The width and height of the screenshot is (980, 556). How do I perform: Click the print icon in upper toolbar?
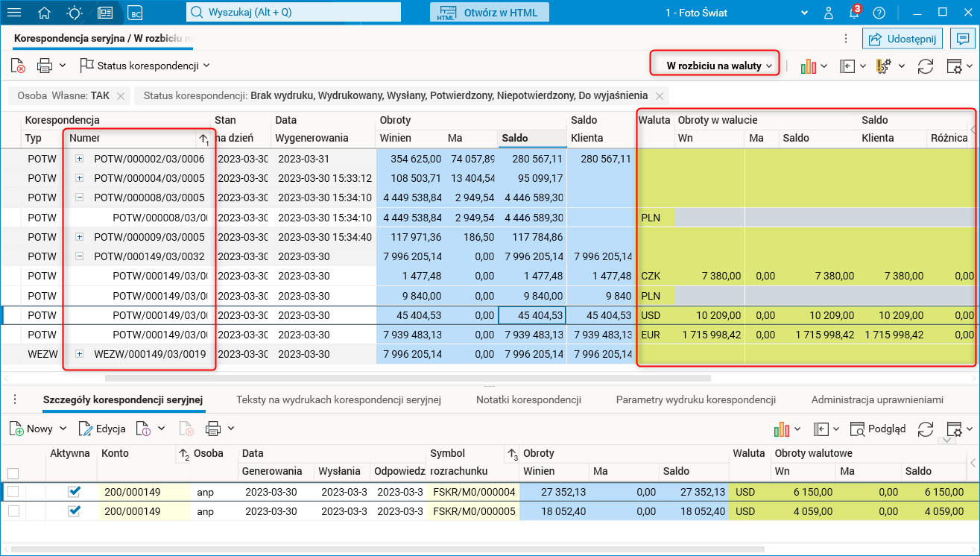coord(45,66)
